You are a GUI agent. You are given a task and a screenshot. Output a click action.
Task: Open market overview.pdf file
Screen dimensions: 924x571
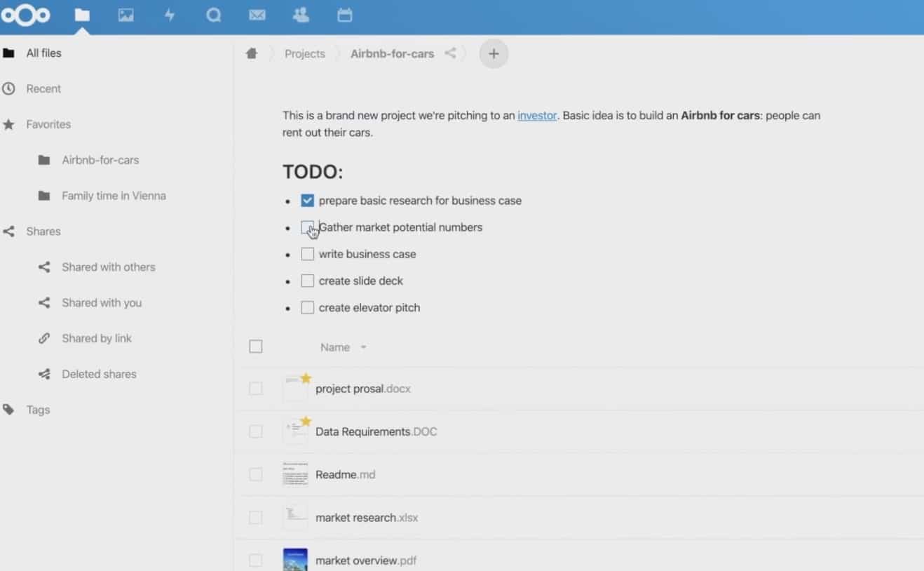[366, 560]
